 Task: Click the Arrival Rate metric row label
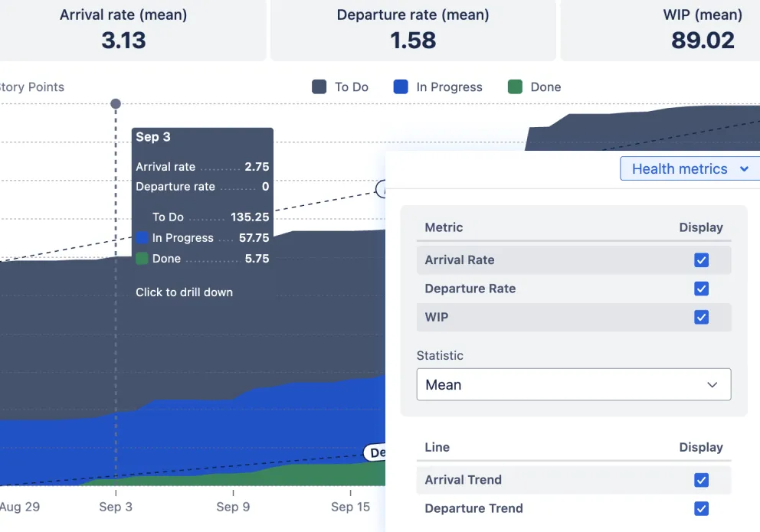tap(460, 260)
